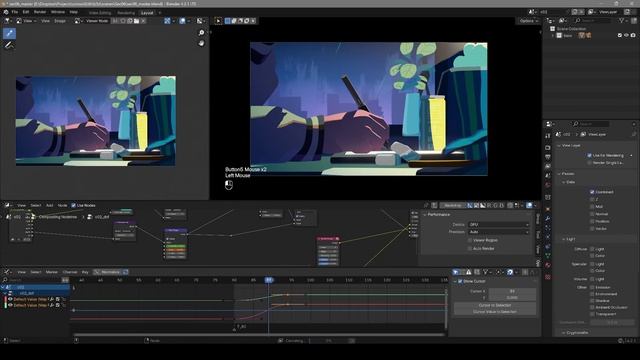Click the select box play-arrow icon in viewer header
This screenshot has height=360, width=640.
[218, 21]
